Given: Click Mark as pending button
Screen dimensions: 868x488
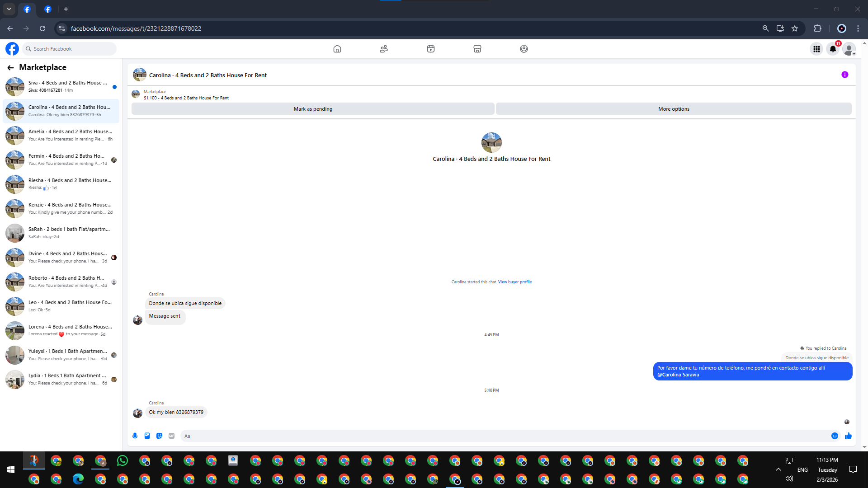Looking at the screenshot, I should tap(312, 109).
